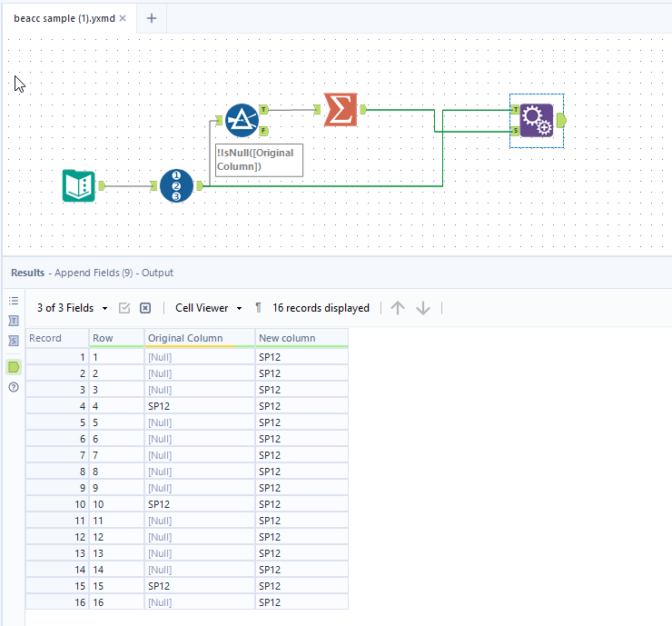Expand the Cell Viewer dropdown

point(208,308)
